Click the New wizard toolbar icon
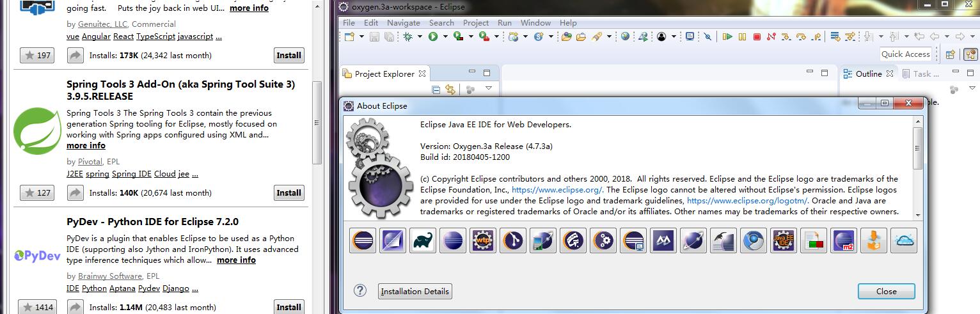980x314 pixels. pyautogui.click(x=349, y=37)
